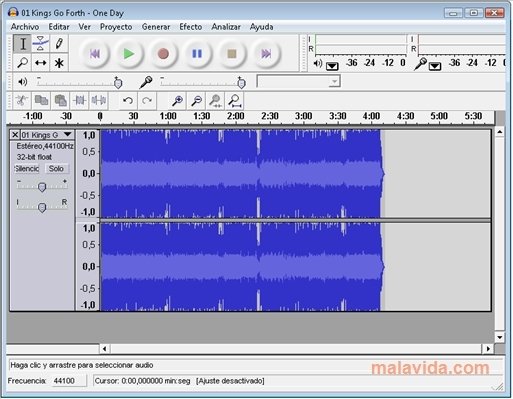Click the output volume slider handle

pyautogui.click(x=118, y=82)
